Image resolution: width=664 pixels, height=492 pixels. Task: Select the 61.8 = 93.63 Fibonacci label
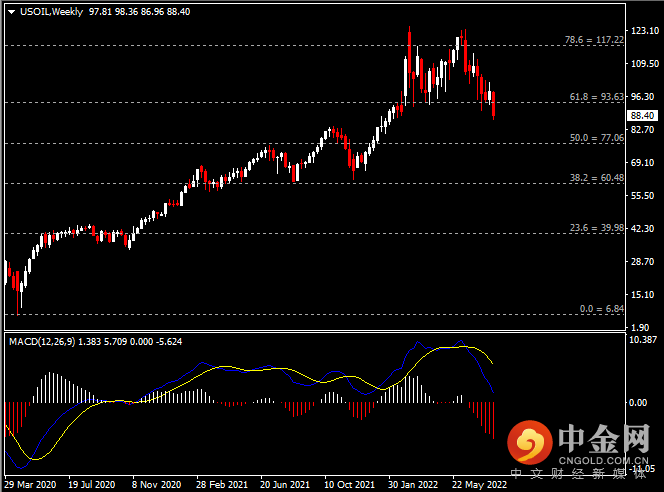598,97
